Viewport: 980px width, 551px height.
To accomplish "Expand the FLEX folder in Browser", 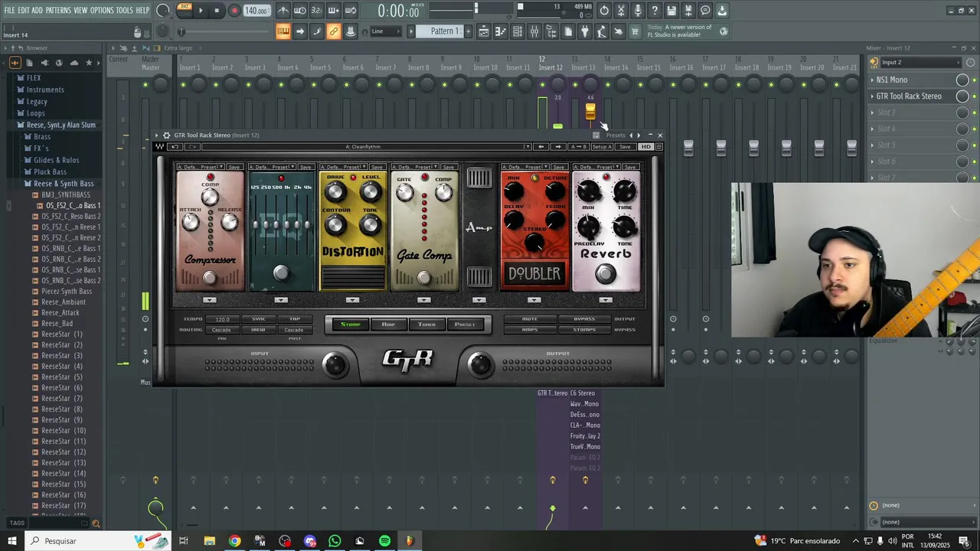I will pyautogui.click(x=34, y=78).
